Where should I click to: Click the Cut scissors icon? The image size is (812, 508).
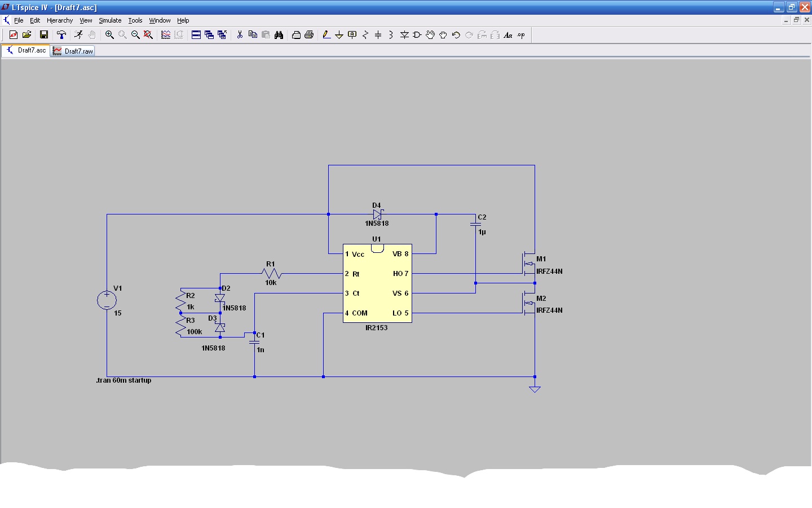(x=240, y=35)
